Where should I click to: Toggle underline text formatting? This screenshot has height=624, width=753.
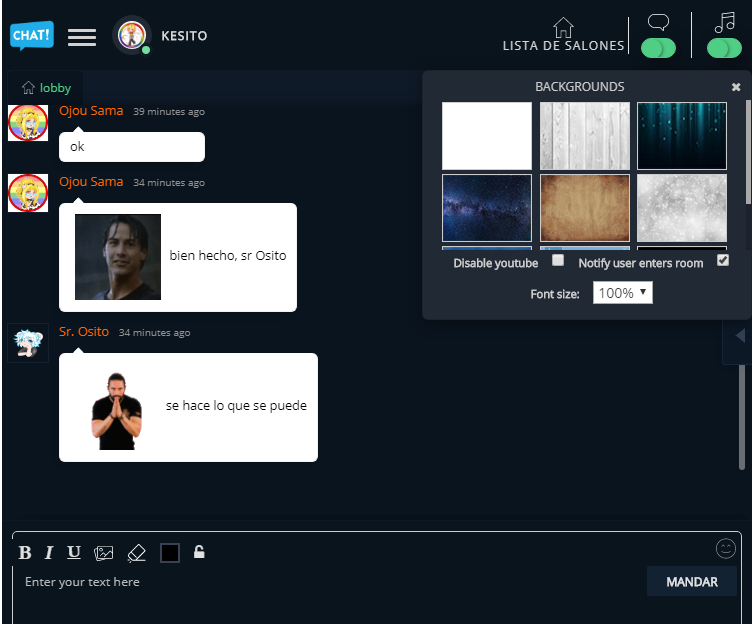click(74, 553)
